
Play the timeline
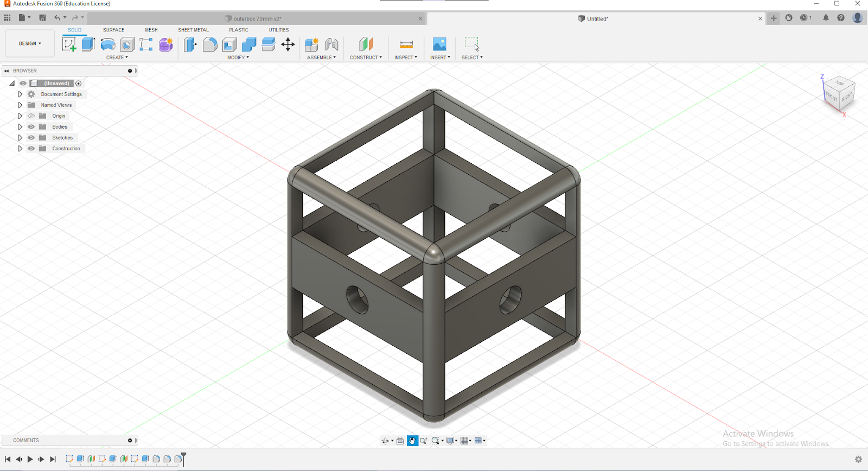click(x=30, y=459)
